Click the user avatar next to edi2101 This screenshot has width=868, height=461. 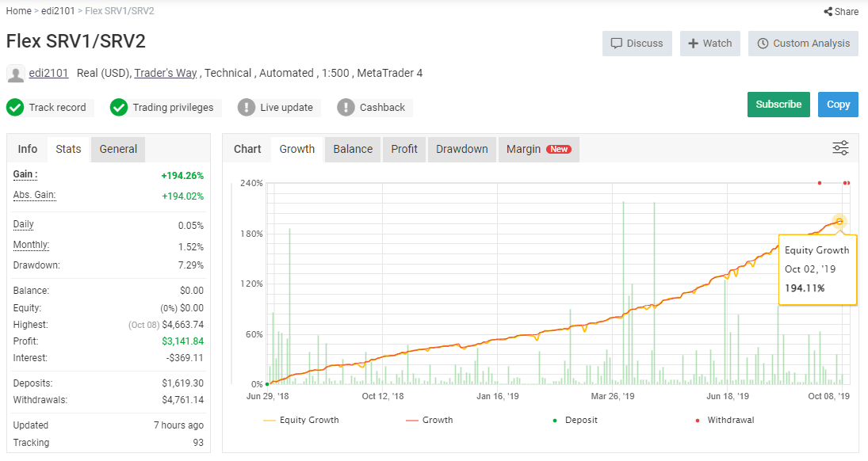coord(15,74)
